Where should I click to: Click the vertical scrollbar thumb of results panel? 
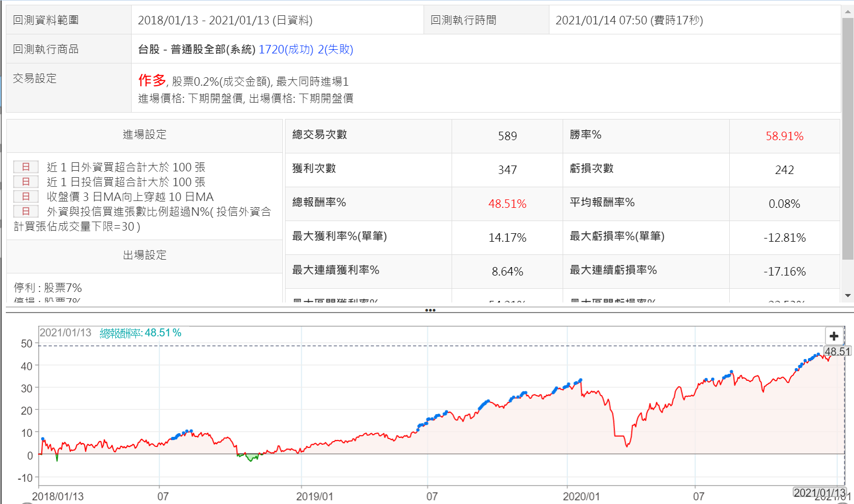[848, 138]
